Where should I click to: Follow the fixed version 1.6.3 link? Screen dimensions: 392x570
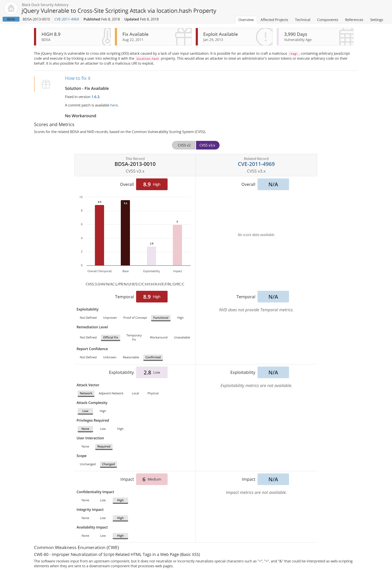[x=95, y=97]
